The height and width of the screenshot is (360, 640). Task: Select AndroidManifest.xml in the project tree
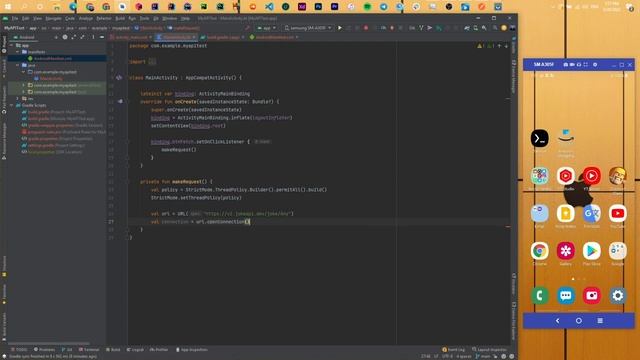(x=53, y=59)
